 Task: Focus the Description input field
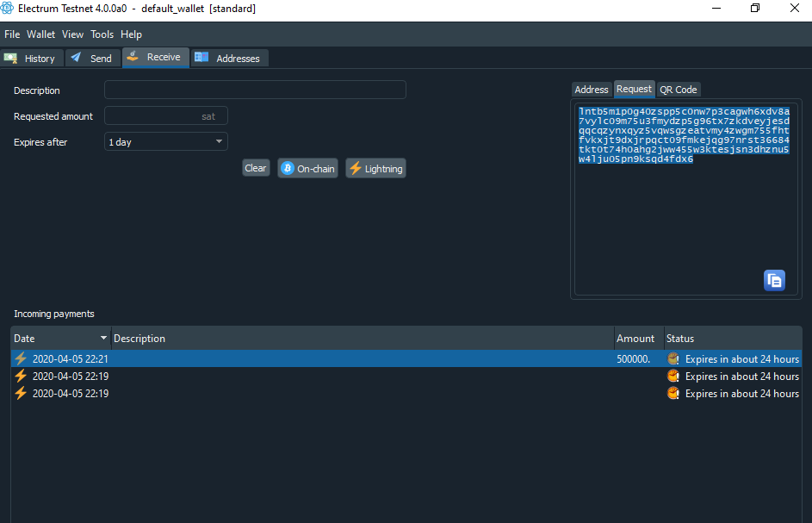tap(255, 90)
